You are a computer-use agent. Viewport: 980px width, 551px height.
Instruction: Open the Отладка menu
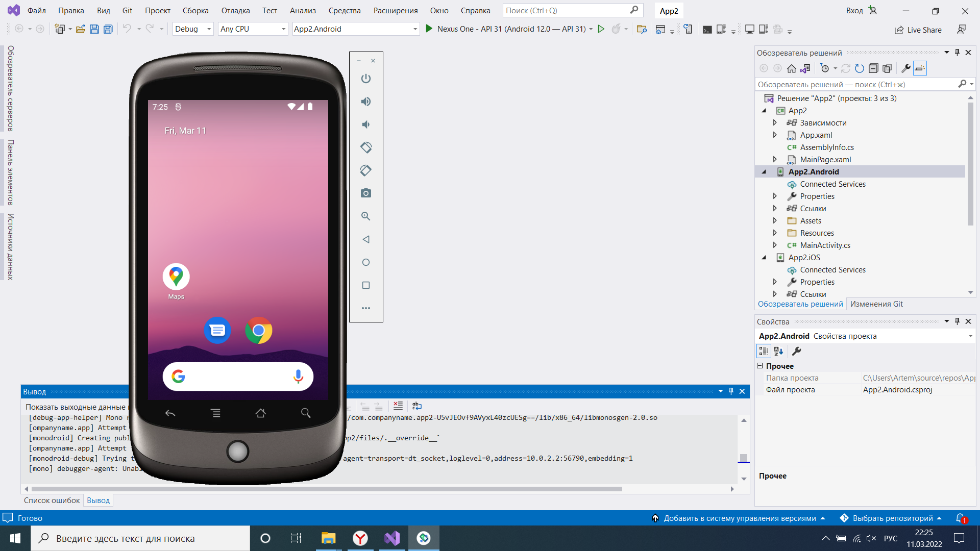[235, 11]
